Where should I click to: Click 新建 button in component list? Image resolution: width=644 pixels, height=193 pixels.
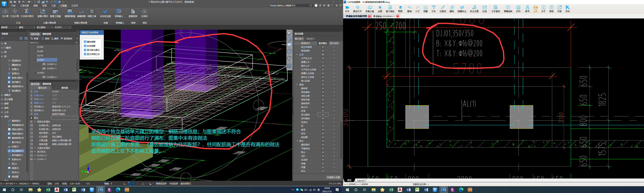point(35,38)
